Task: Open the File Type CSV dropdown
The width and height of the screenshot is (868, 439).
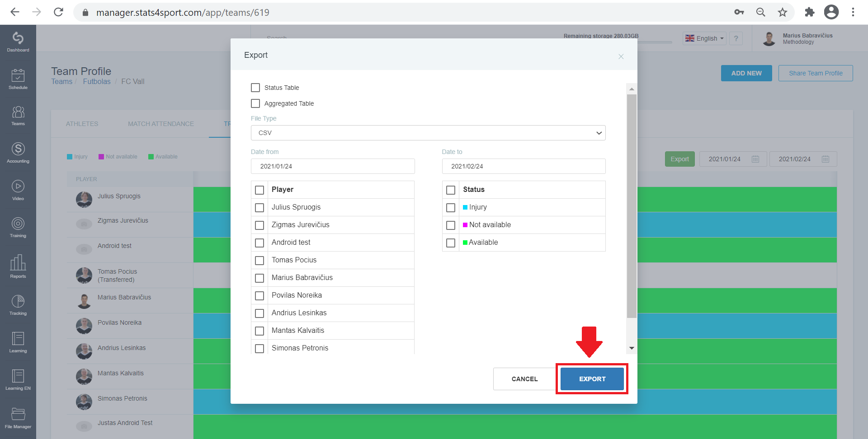Action: pyautogui.click(x=428, y=133)
